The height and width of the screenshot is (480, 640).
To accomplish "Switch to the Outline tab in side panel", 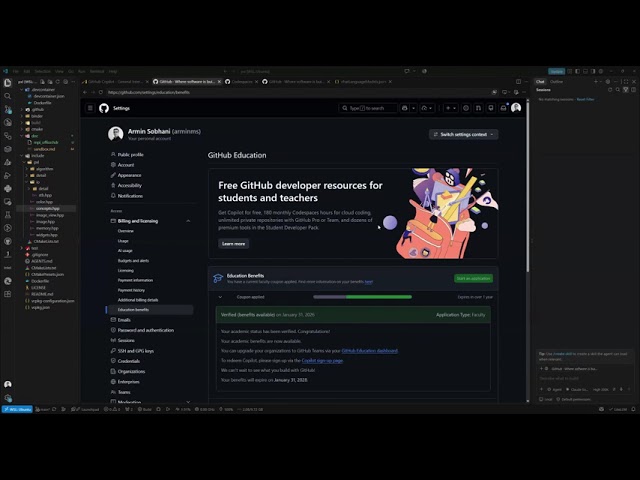I will 556,82.
